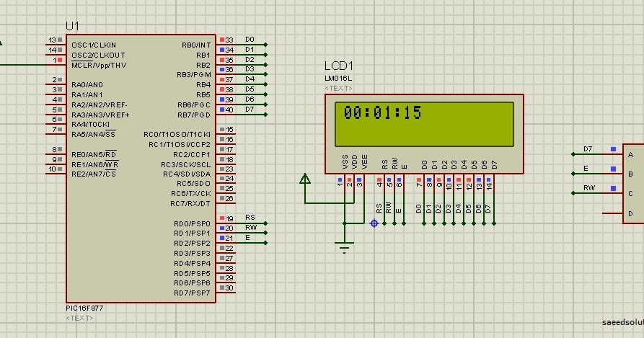Screen dimensions: 644x338
Task: Select the VEE pin name on the LCD
Action: pyautogui.click(x=364, y=162)
